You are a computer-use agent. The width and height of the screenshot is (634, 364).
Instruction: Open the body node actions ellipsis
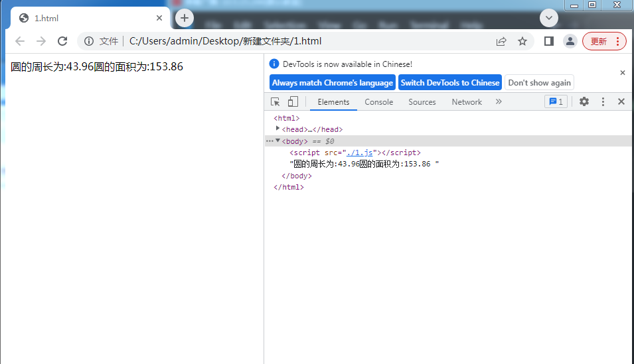coord(270,141)
